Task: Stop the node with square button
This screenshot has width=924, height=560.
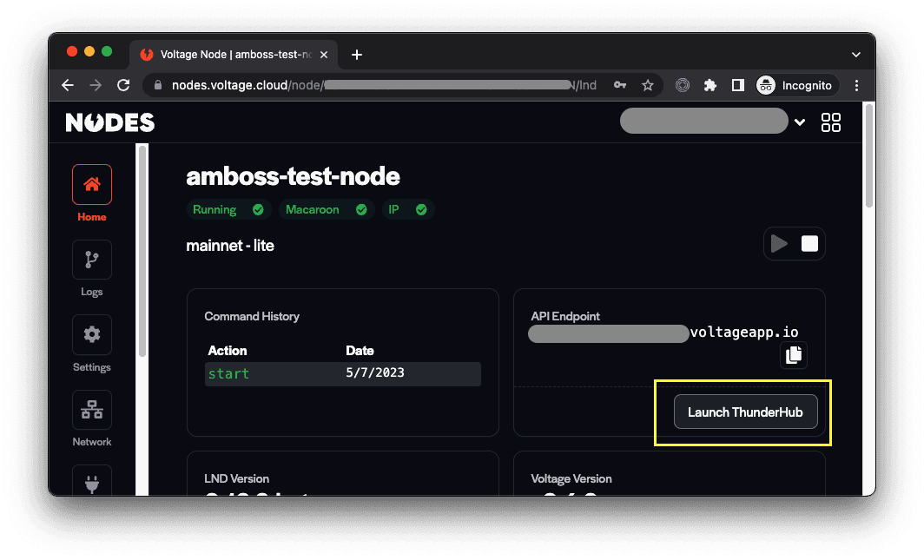Action: click(x=809, y=244)
